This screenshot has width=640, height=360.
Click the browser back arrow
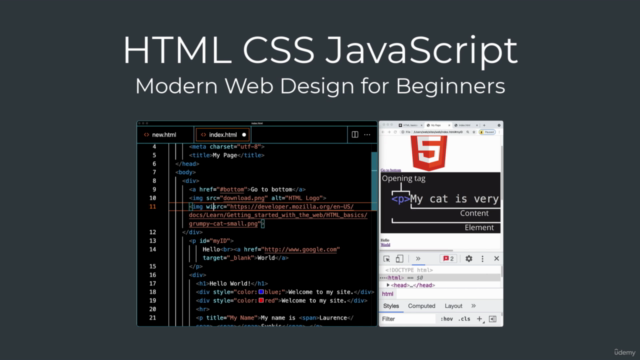[x=383, y=132]
